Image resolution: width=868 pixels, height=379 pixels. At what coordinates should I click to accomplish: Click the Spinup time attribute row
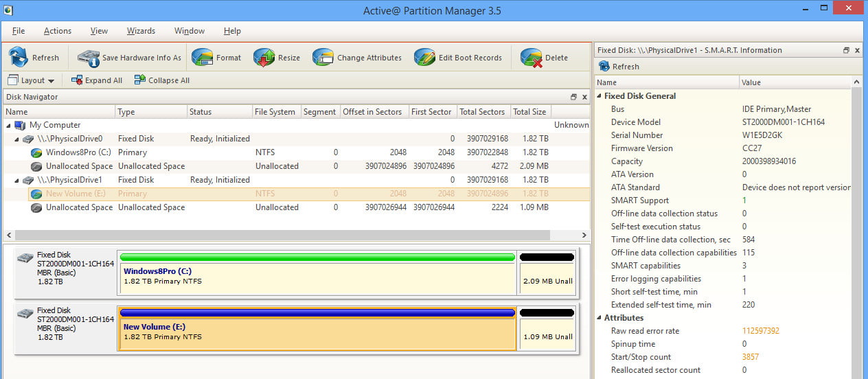pos(722,344)
